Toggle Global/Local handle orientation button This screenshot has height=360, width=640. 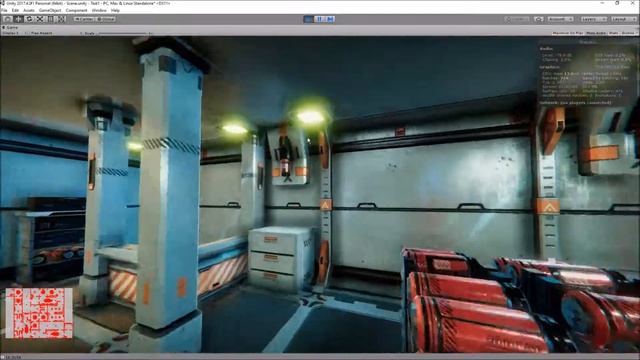pos(106,19)
